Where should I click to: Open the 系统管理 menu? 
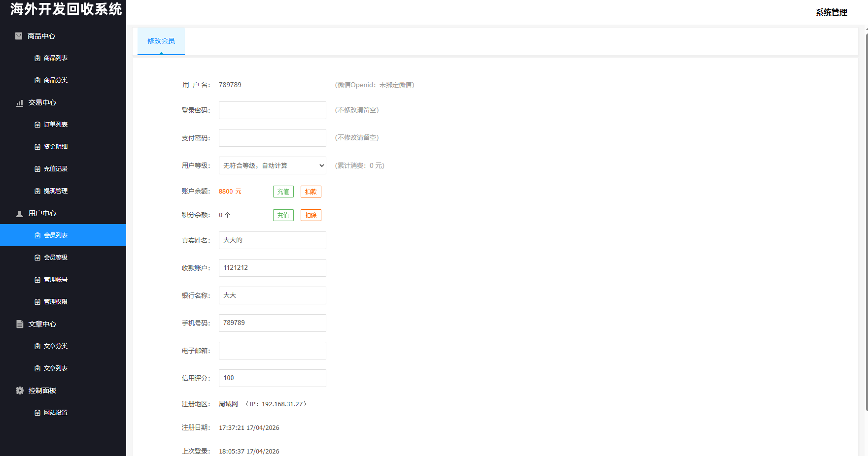pyautogui.click(x=831, y=12)
